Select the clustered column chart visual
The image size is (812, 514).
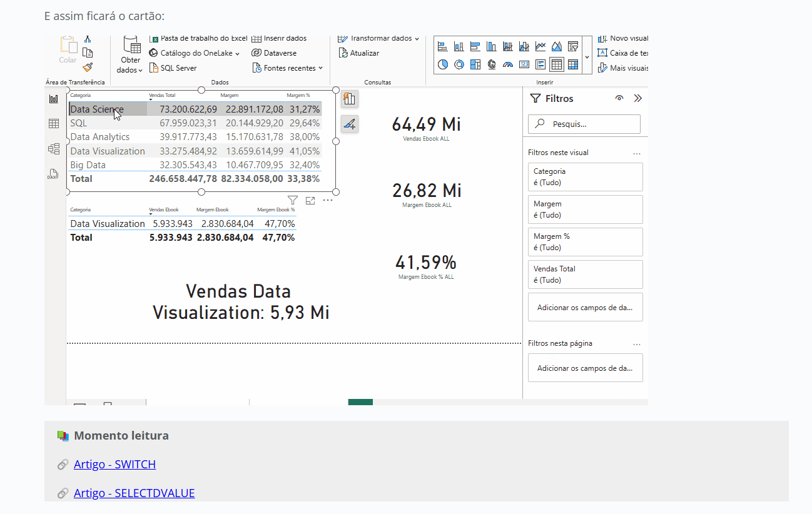click(492, 46)
